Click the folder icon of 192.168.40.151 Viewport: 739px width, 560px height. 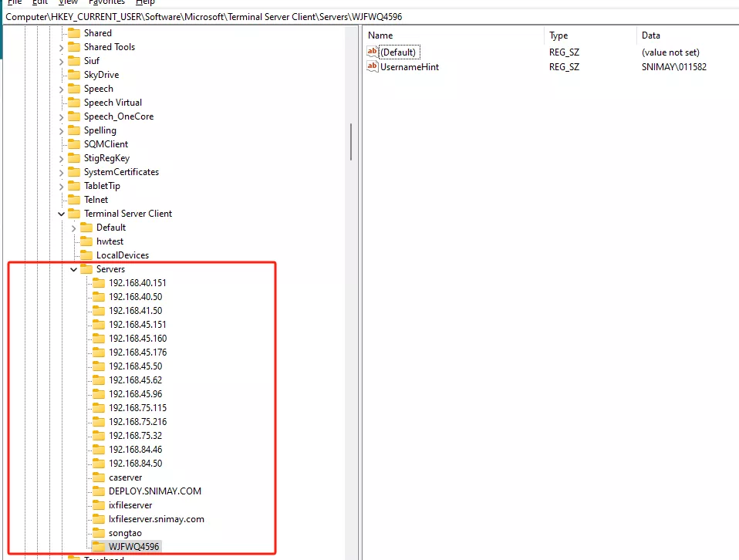(x=99, y=283)
